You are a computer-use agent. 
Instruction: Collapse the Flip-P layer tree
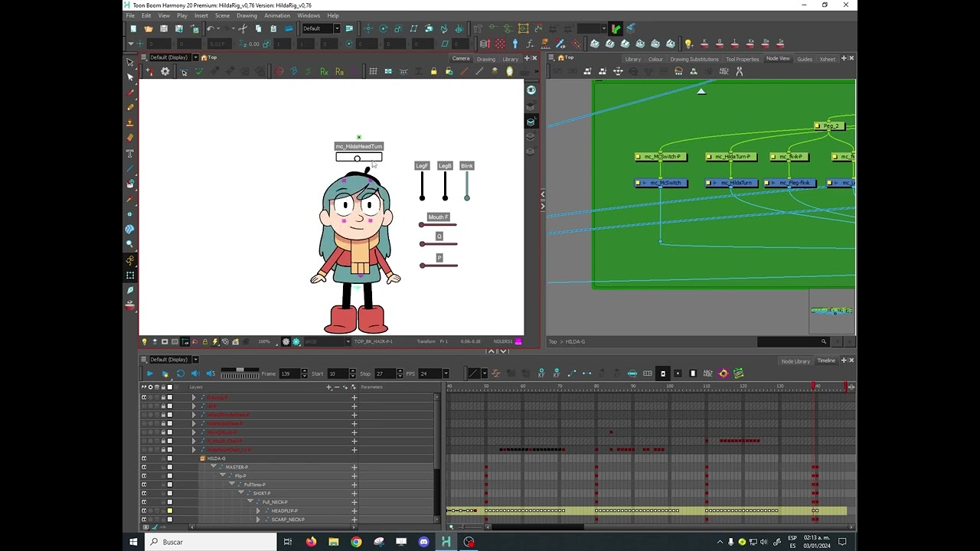tap(223, 476)
